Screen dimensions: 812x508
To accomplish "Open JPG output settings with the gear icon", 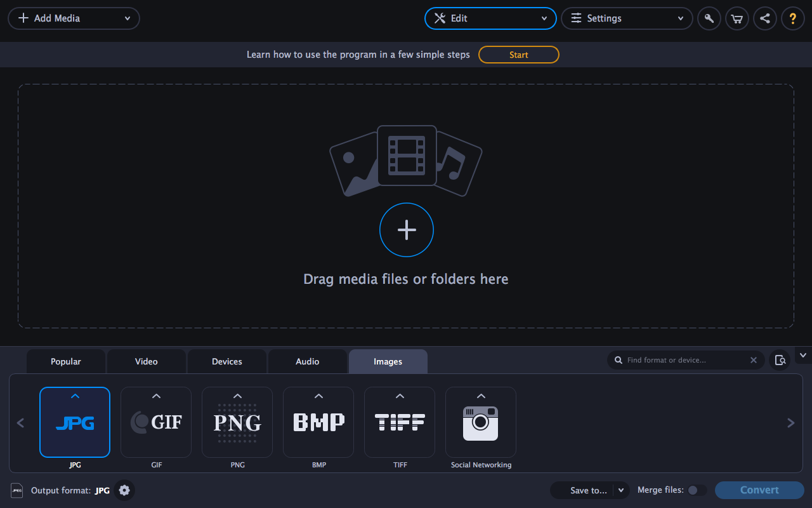I will point(124,490).
